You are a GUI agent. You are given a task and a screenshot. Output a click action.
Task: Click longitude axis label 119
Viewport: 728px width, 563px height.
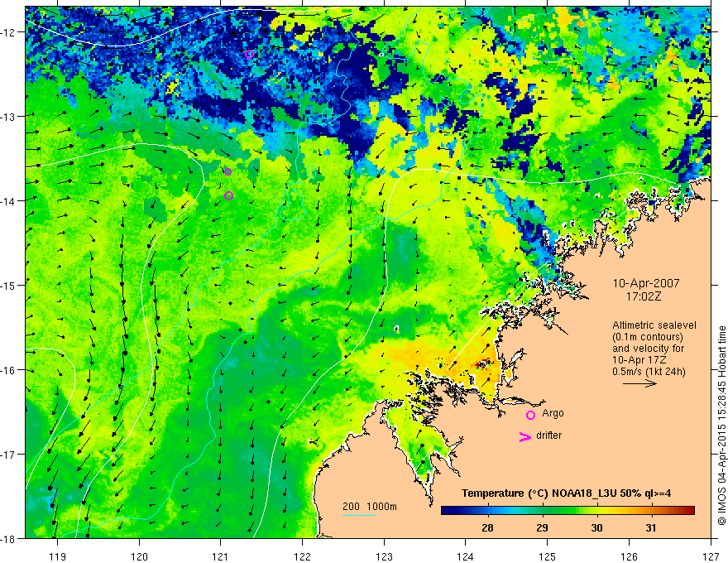(x=57, y=556)
